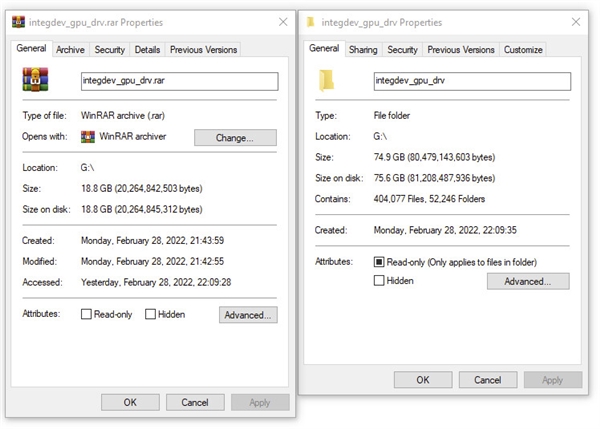Click the integdev_gpu_drv.rar filename text field
600x429 pixels.
click(x=178, y=81)
